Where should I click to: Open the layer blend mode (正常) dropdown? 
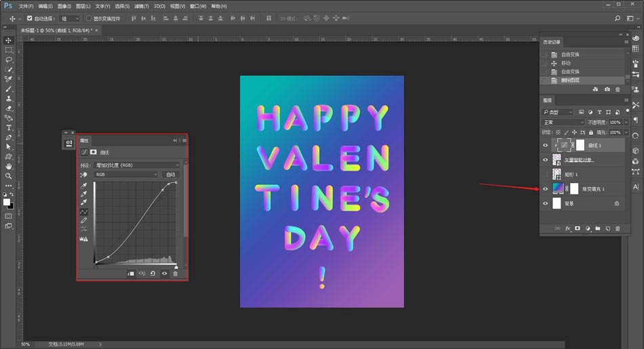(x=563, y=122)
